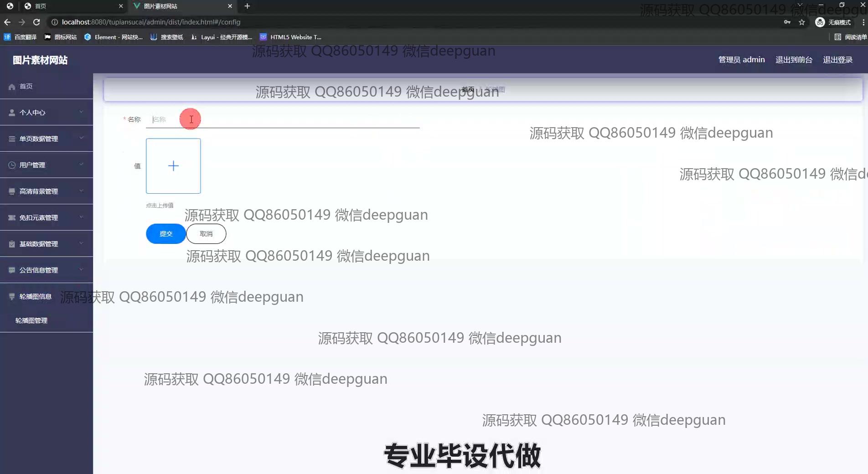Open the 首页 sidebar menu item
The height and width of the screenshot is (474, 868).
point(46,86)
